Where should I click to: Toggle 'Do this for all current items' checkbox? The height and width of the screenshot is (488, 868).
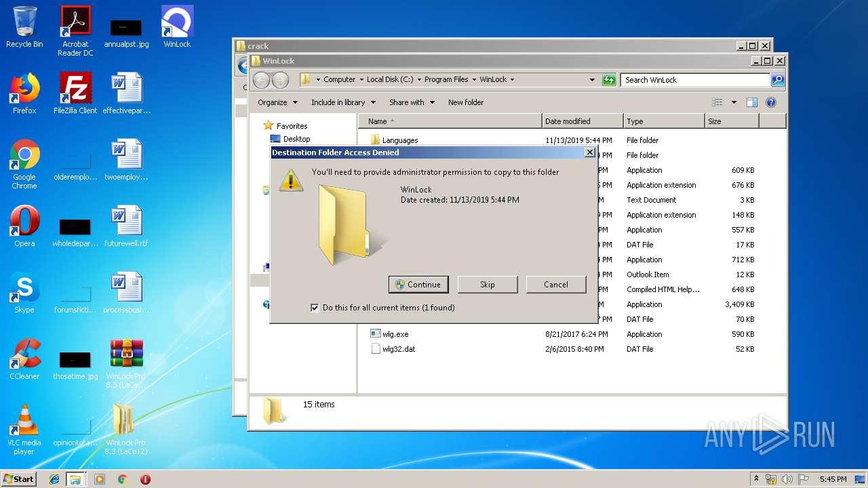(x=315, y=308)
